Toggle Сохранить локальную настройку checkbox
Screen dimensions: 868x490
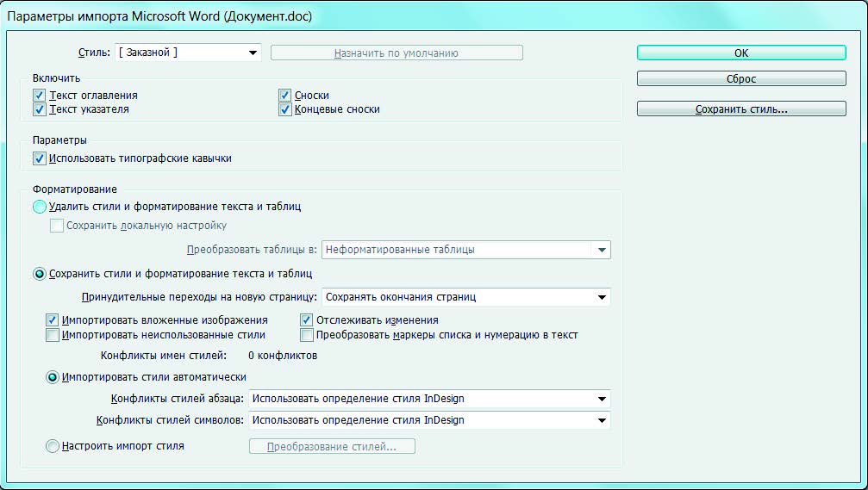click(57, 226)
